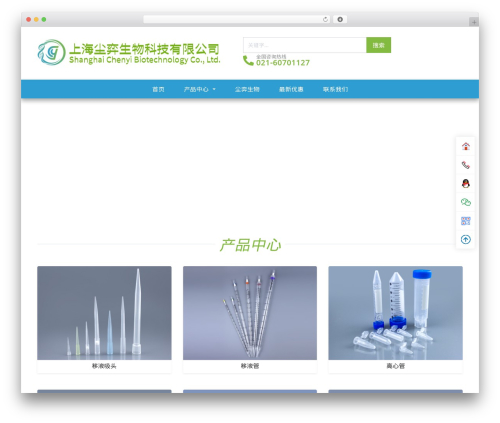Show the QR code icon in sidebar

(466, 221)
